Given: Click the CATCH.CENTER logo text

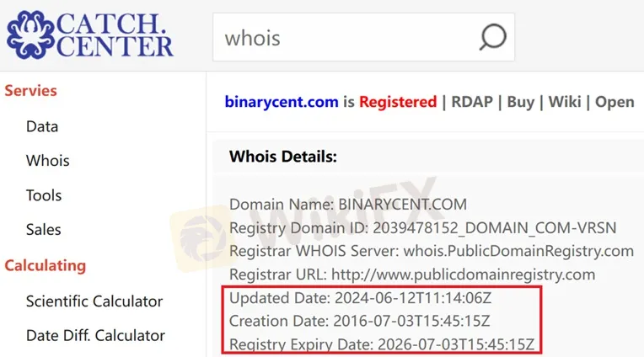Looking at the screenshot, I should pyautogui.click(x=115, y=35).
